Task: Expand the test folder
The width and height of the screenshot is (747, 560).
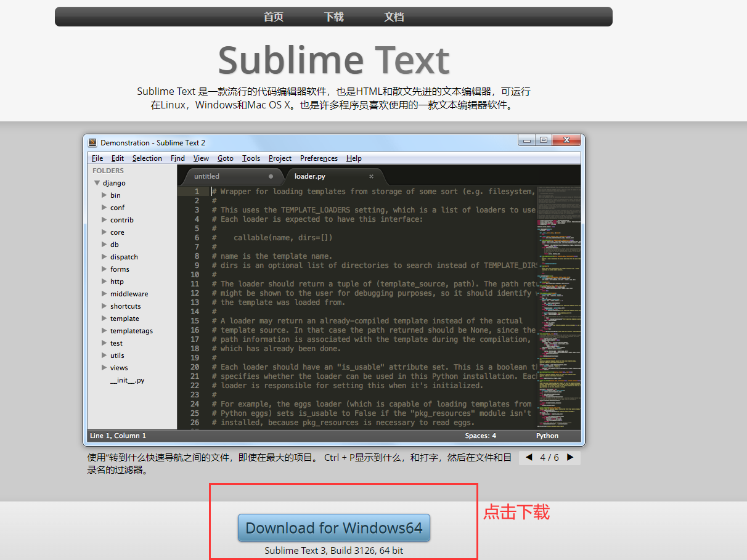Action: pyautogui.click(x=104, y=343)
